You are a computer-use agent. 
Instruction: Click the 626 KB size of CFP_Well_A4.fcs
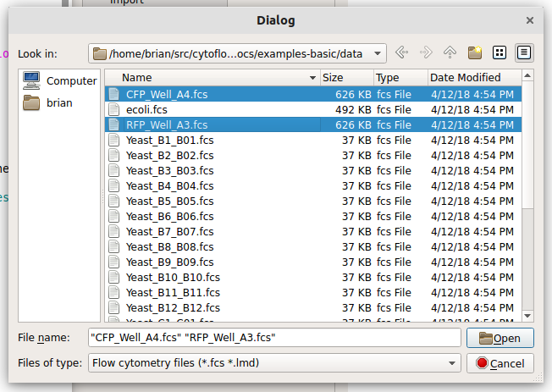(x=353, y=94)
